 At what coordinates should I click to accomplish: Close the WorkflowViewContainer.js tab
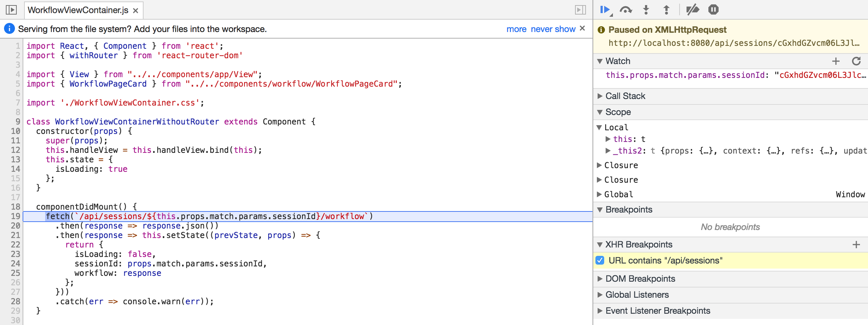click(136, 11)
